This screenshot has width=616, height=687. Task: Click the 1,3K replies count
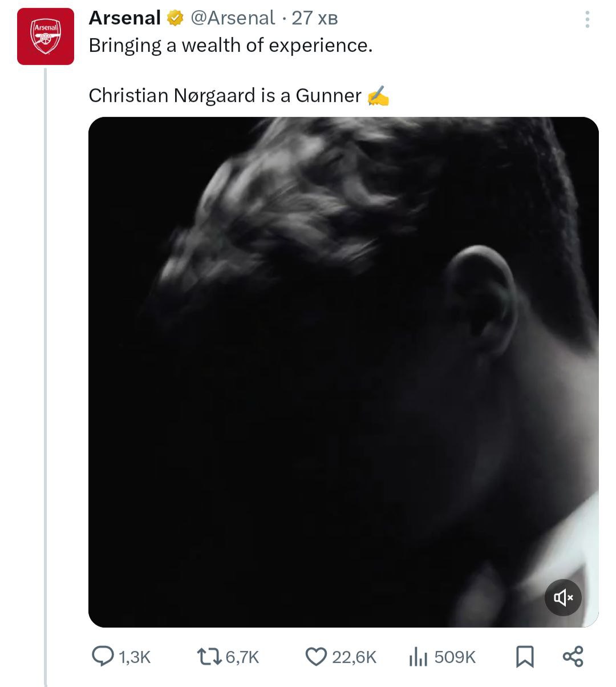(135, 657)
